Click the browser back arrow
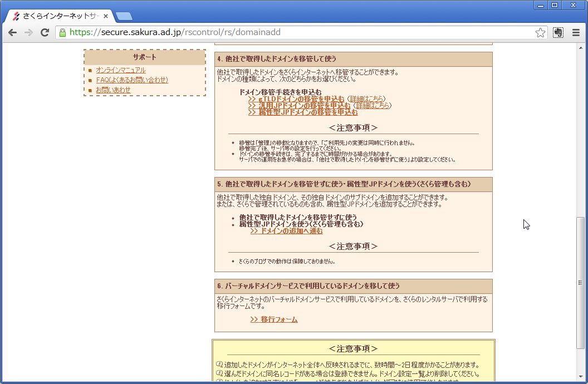588x384 pixels. (x=12, y=33)
